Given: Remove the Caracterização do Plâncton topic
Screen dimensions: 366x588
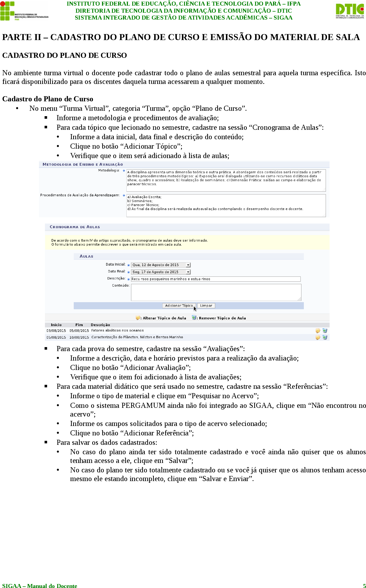Looking at the screenshot, I should [x=325, y=337].
